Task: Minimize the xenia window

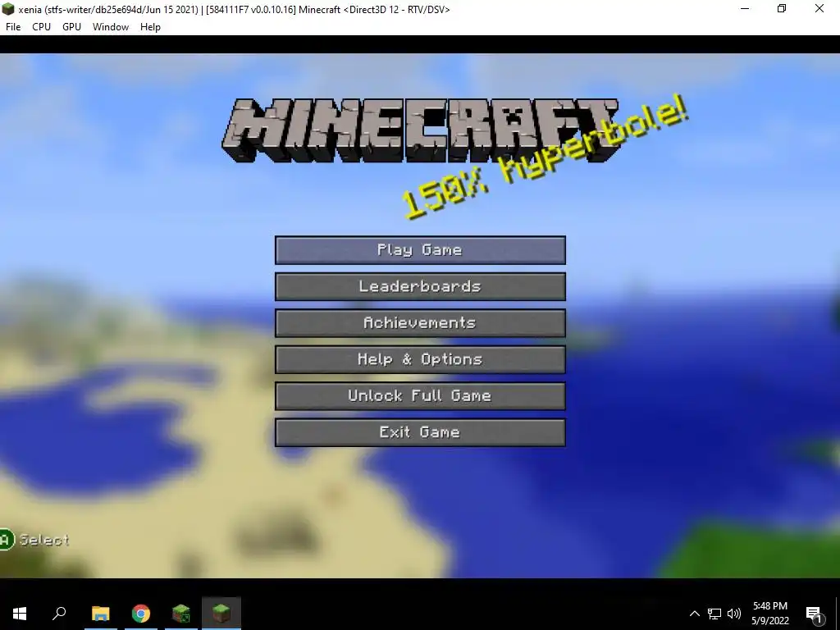Action: 745,8
